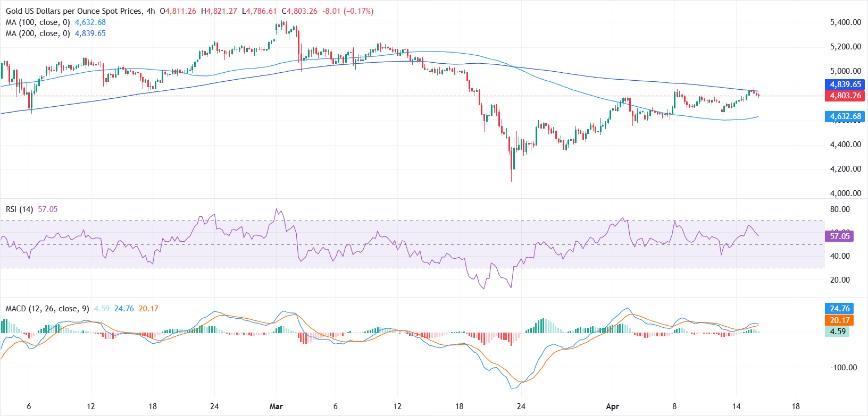This screenshot has width=868, height=416.
Task: Click the 4,000.00 price axis label
Action: [x=845, y=193]
